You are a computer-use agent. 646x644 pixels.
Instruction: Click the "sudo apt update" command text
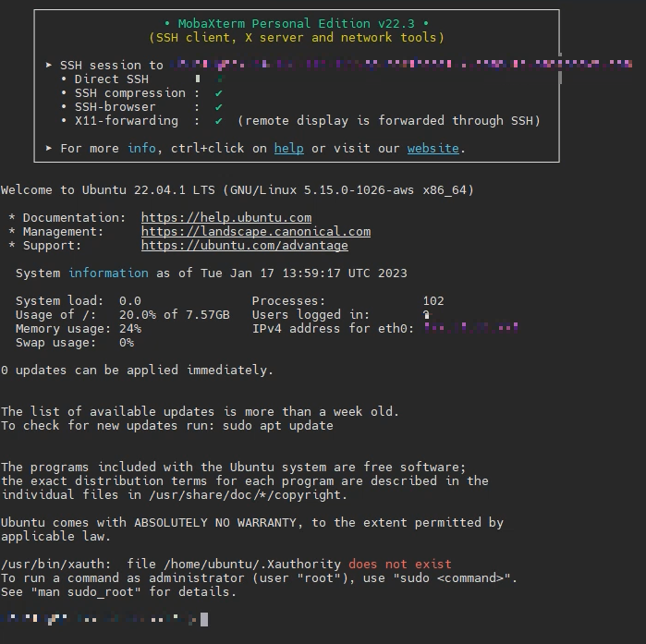pos(277,425)
